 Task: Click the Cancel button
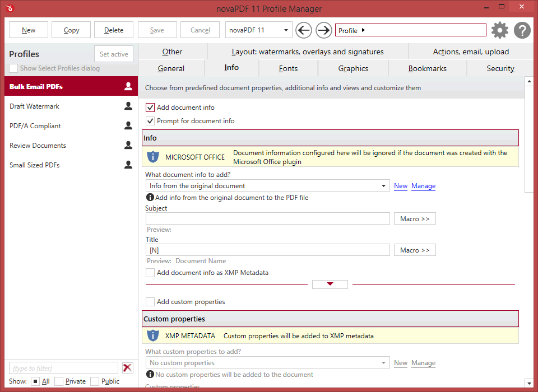click(200, 30)
